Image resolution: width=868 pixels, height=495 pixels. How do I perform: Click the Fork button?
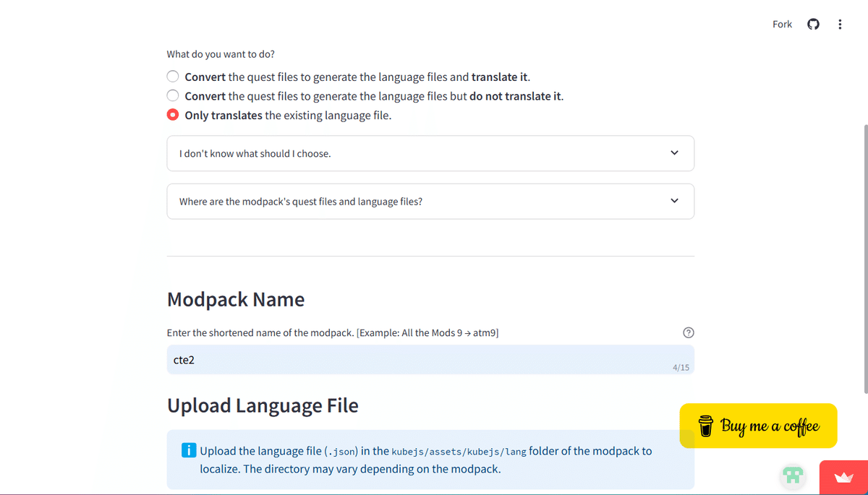(782, 25)
